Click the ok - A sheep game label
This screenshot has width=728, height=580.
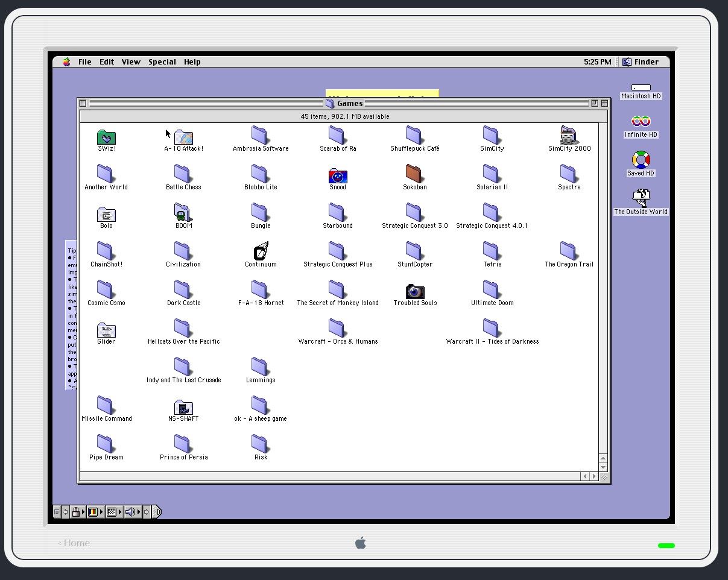click(x=261, y=418)
